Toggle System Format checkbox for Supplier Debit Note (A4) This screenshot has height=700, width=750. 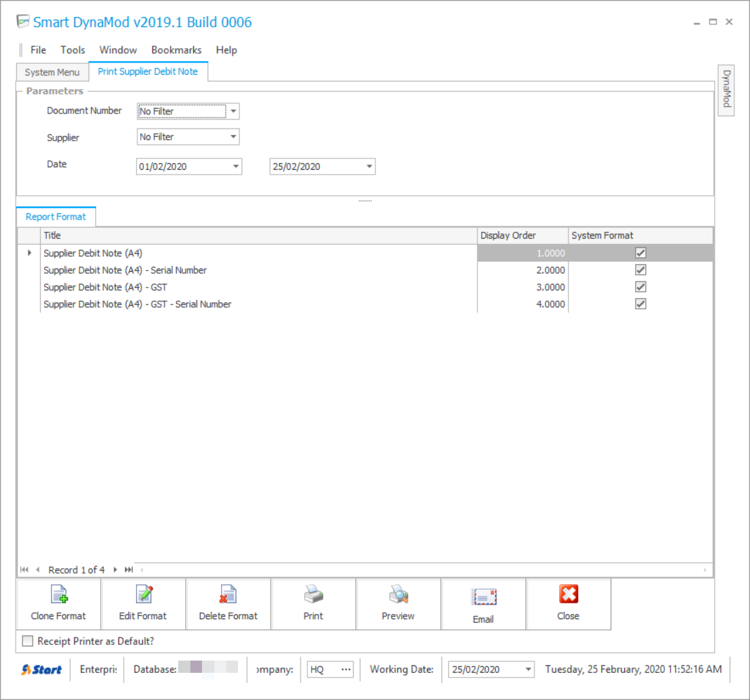(641, 253)
